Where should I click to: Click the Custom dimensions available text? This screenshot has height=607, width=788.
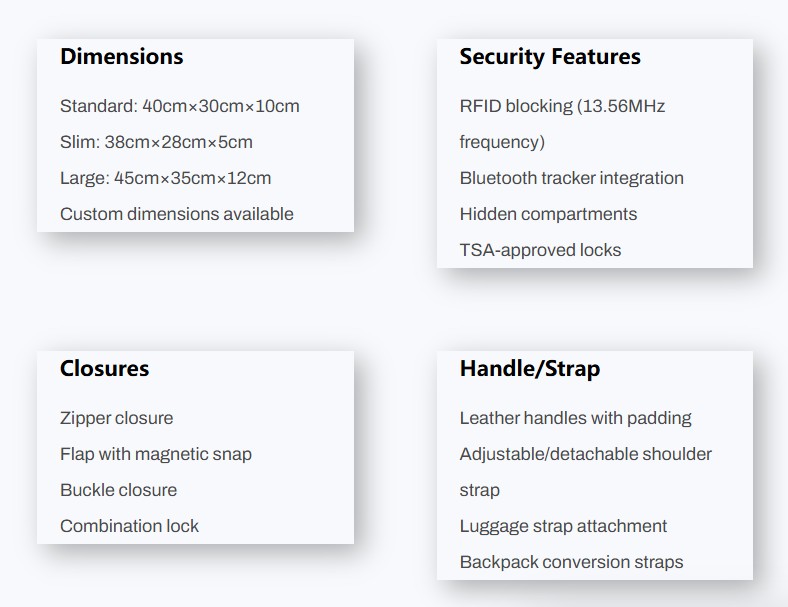coord(176,214)
